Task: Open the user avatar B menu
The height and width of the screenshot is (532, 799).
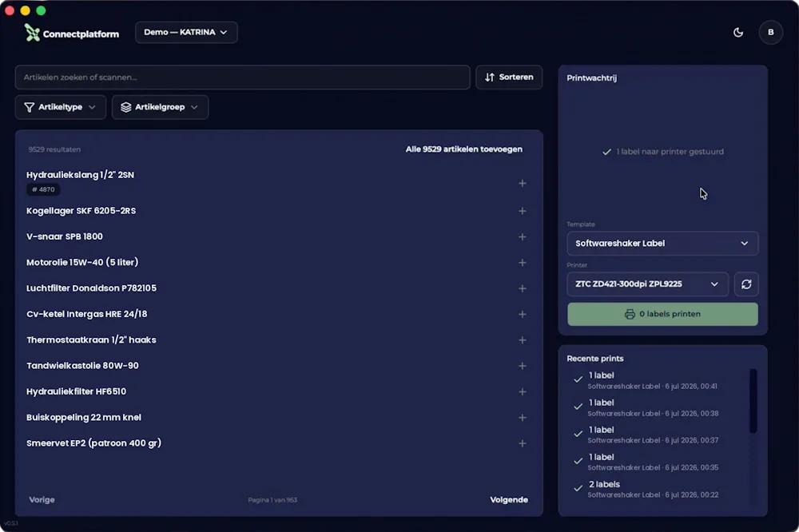Action: (770, 32)
